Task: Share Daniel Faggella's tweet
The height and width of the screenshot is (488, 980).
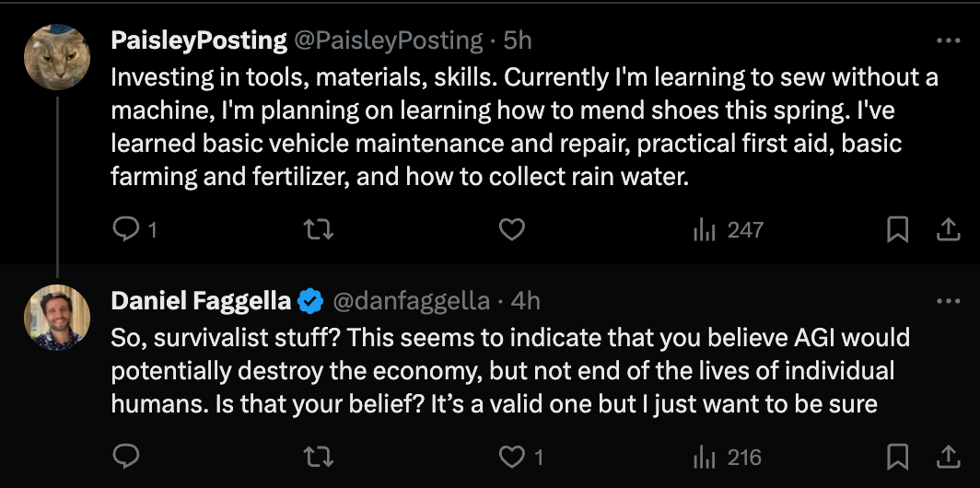Action: [x=948, y=456]
